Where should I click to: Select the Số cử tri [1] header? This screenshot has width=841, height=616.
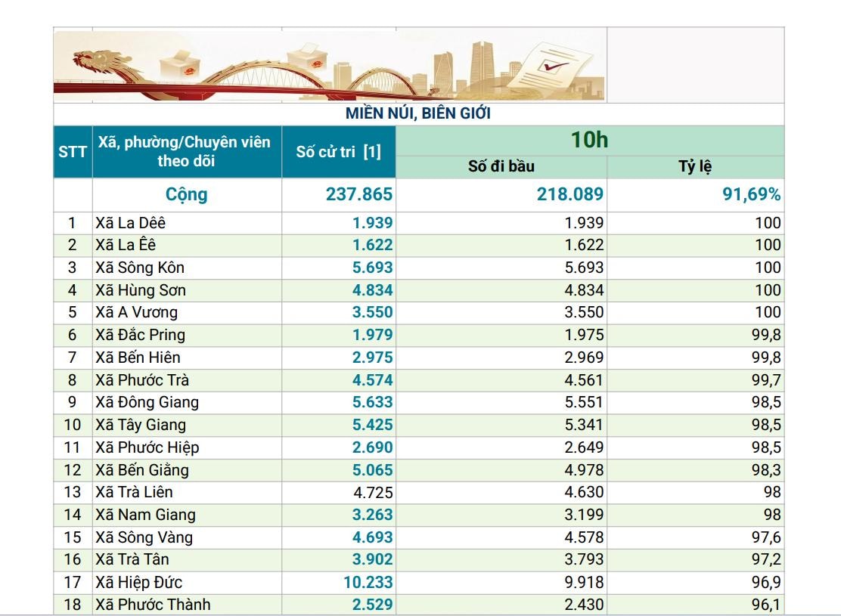point(338,152)
